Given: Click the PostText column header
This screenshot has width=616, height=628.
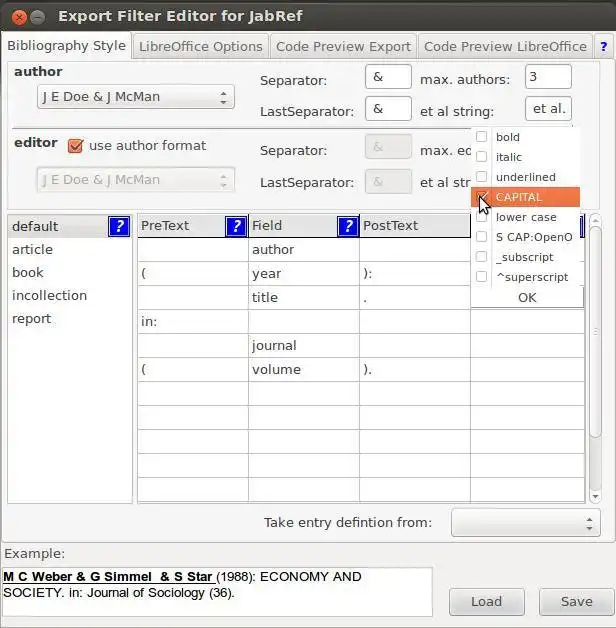Looking at the screenshot, I should point(415,226).
